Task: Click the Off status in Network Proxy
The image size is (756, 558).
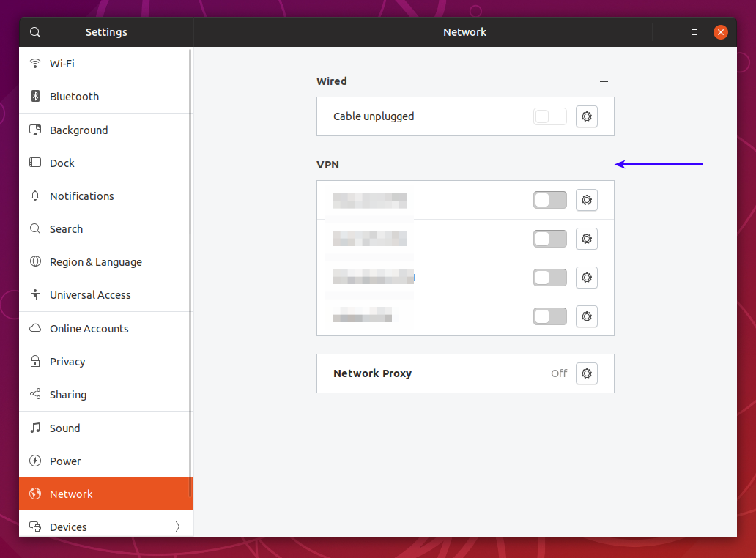Action: pyautogui.click(x=559, y=373)
